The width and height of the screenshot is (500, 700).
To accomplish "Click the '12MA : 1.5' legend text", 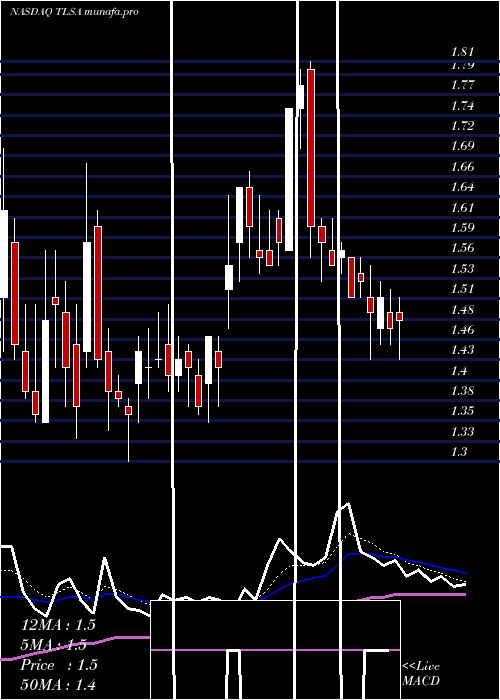I will click(x=58, y=625).
